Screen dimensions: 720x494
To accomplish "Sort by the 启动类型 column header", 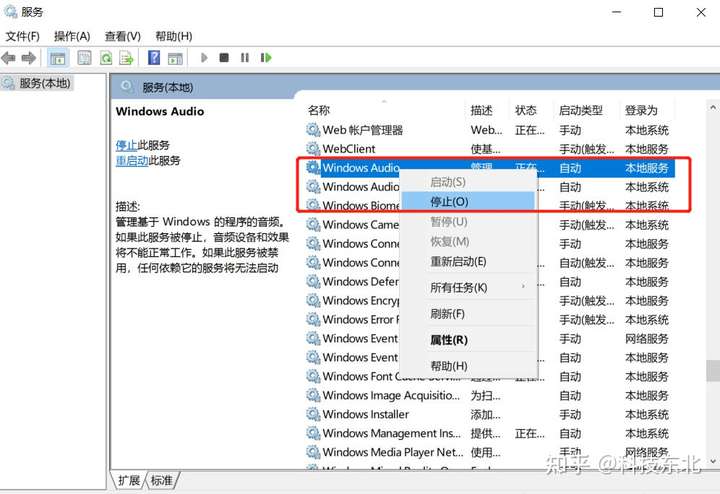I will coord(587,110).
